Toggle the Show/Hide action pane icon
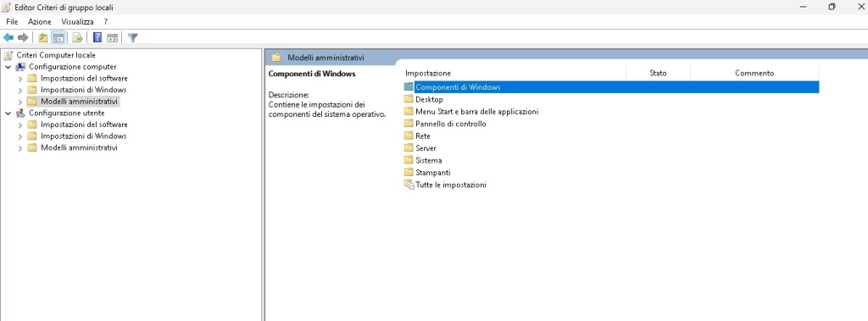868x321 pixels. pos(113,37)
